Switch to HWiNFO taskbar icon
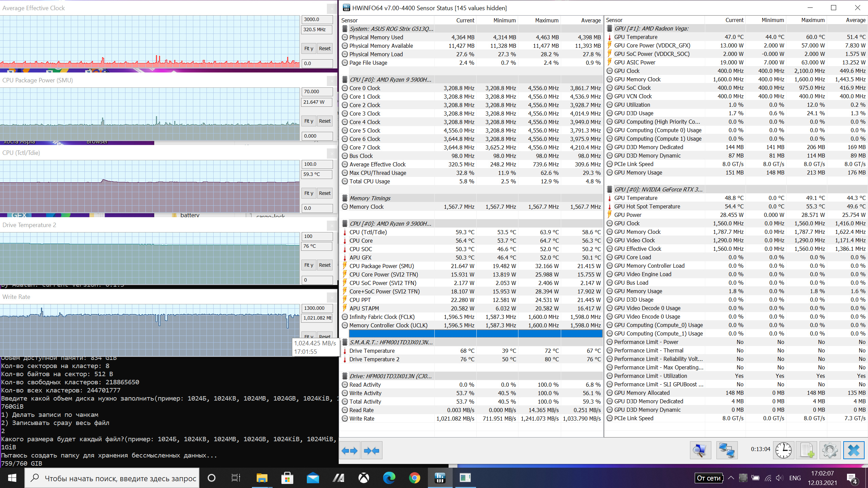Screen dimensions: 868x488 click(x=440, y=478)
